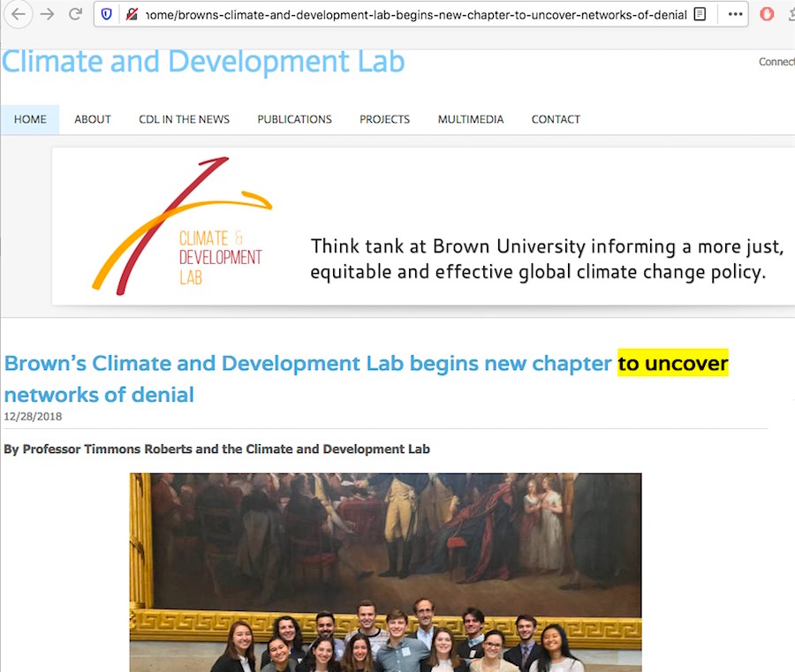Go to the CONTACT page

[x=556, y=119]
